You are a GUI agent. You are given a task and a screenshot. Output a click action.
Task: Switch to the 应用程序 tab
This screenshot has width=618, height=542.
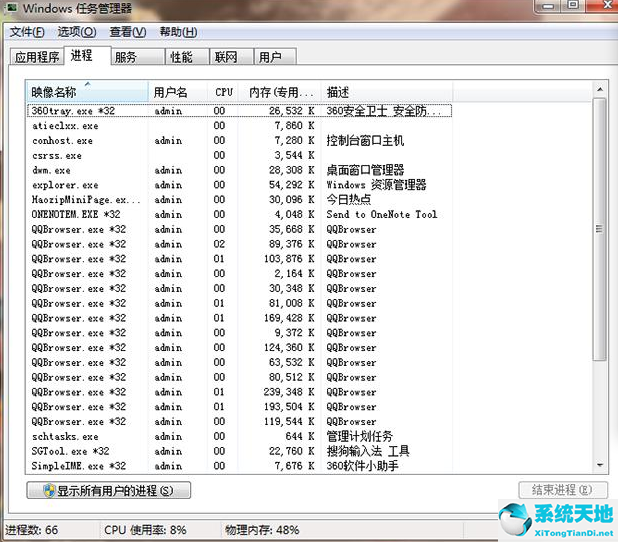pos(37,57)
